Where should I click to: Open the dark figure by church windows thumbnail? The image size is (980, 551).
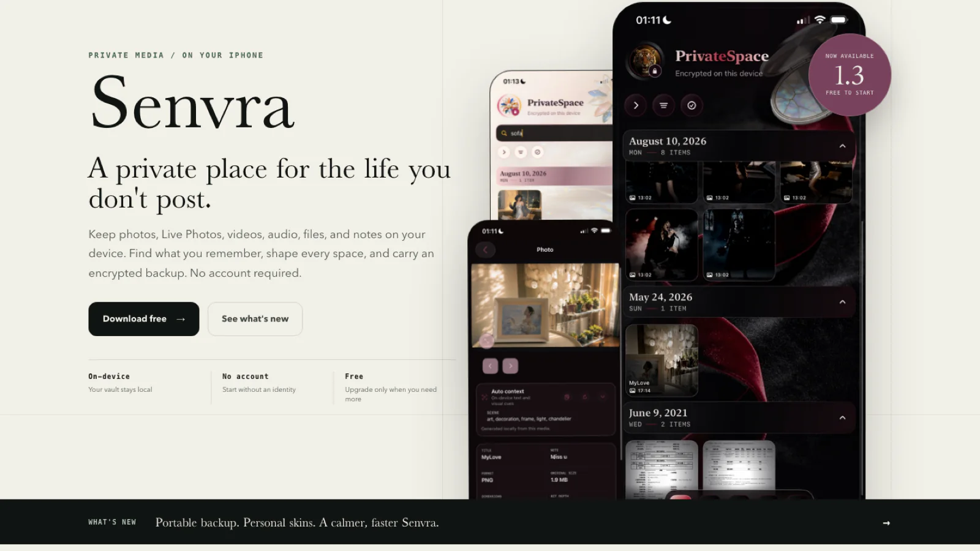click(739, 245)
